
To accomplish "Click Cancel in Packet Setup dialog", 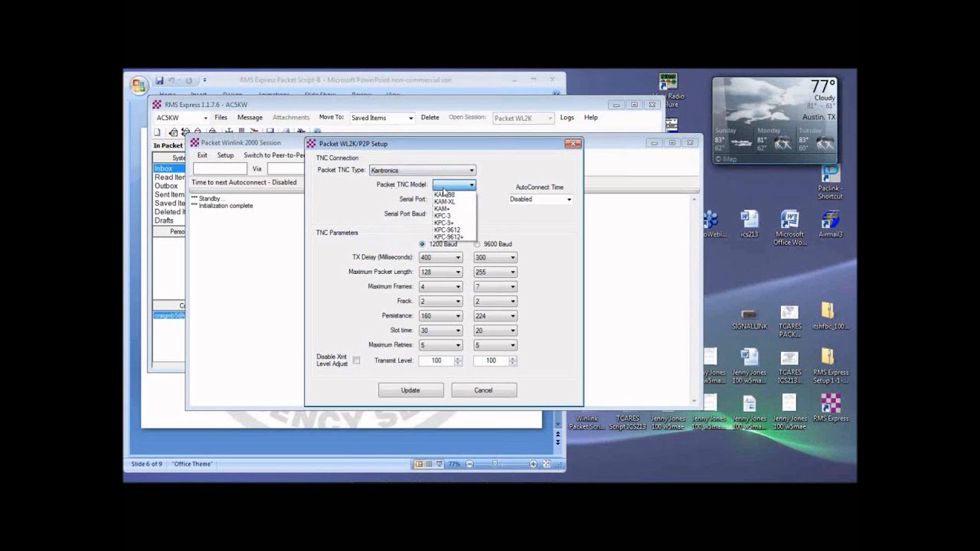I will [x=483, y=390].
